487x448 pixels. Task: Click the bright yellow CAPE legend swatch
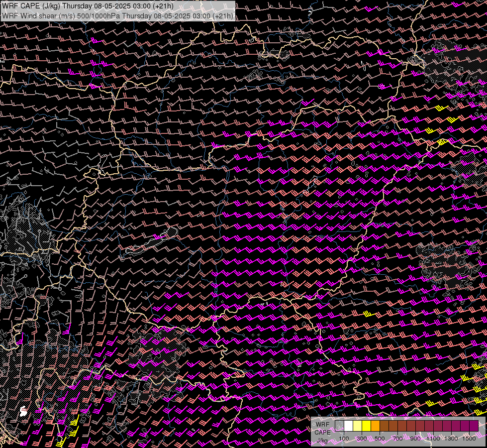pyautogui.click(x=367, y=426)
